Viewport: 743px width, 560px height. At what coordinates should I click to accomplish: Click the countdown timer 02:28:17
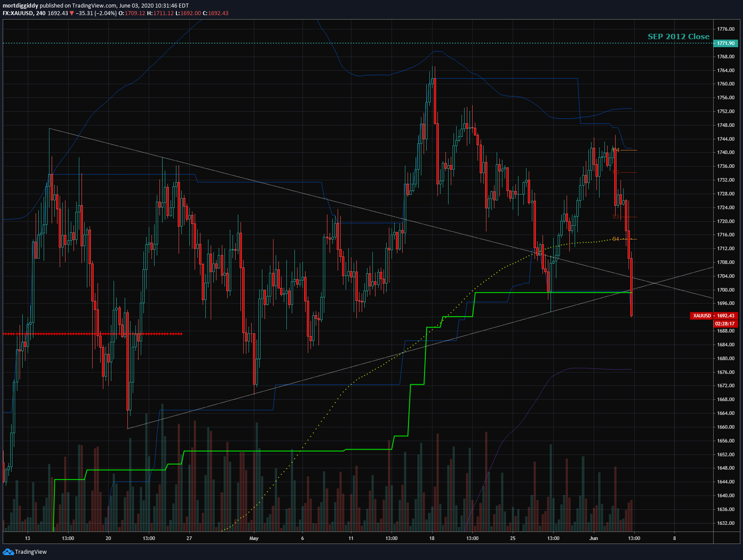tap(726, 324)
